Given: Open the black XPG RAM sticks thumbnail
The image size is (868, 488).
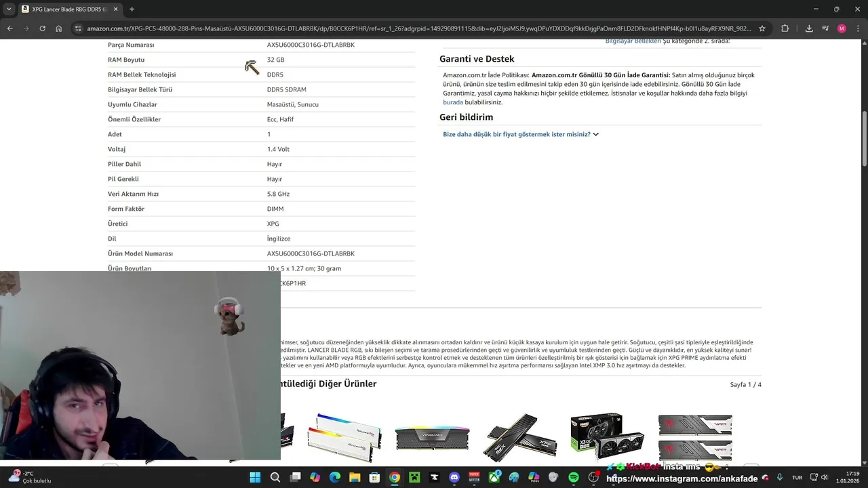Looking at the screenshot, I should click(x=519, y=437).
